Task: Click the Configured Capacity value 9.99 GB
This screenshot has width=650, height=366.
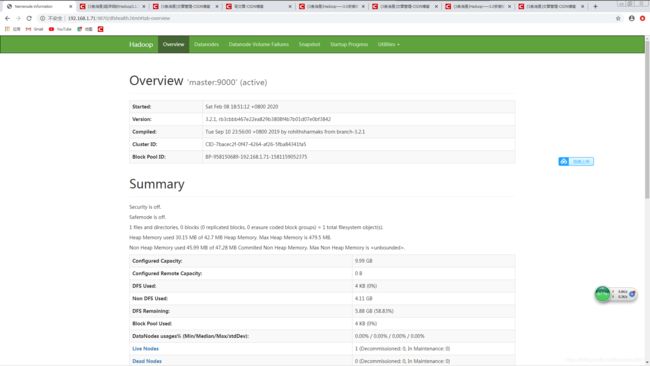Action: [364, 261]
